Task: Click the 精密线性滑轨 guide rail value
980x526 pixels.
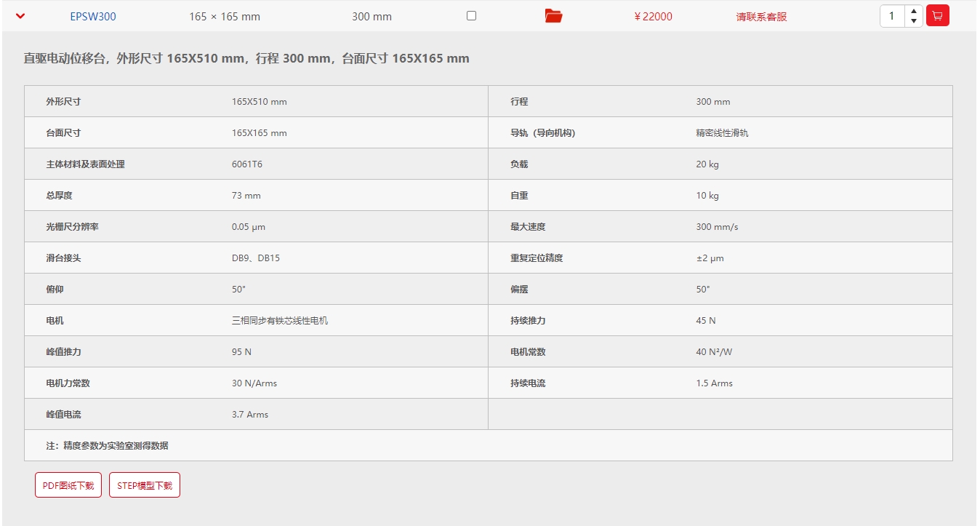Action: click(722, 133)
